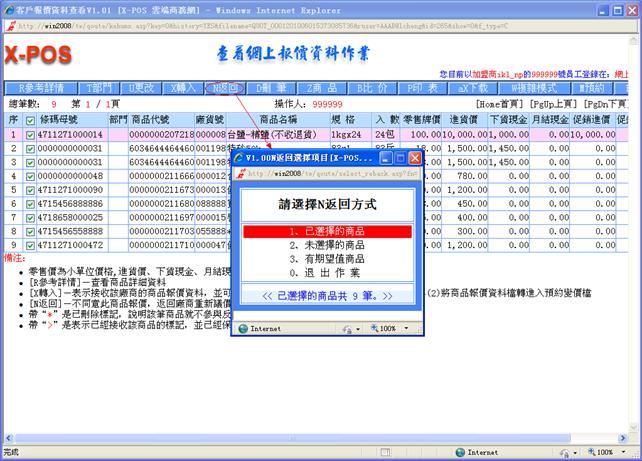The width and height of the screenshot is (642, 461).
Task: Open the T部門 function
Action: 102,88
